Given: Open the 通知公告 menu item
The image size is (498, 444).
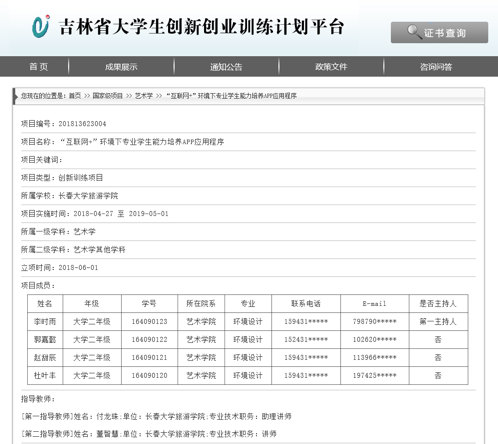Looking at the screenshot, I should (226, 67).
